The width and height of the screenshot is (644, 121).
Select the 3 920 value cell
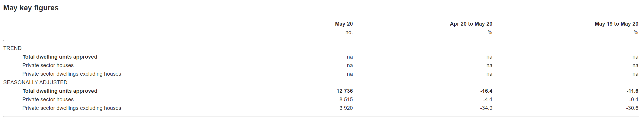346,108
